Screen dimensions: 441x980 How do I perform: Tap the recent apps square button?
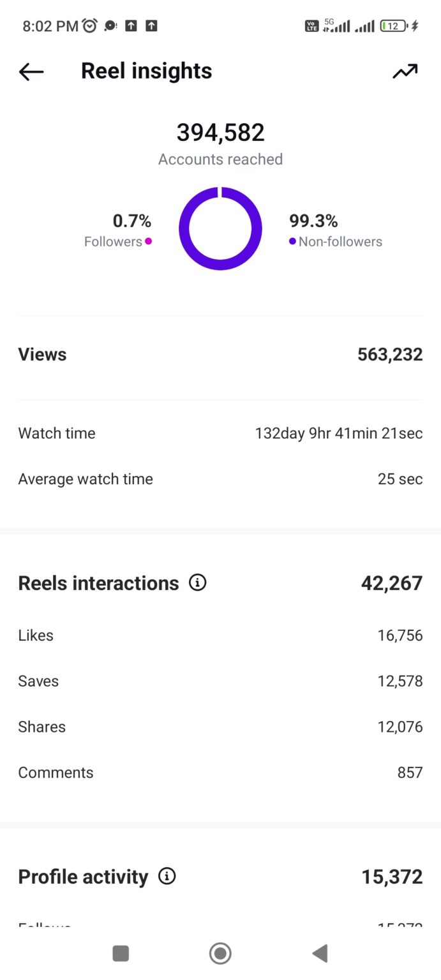tap(121, 953)
